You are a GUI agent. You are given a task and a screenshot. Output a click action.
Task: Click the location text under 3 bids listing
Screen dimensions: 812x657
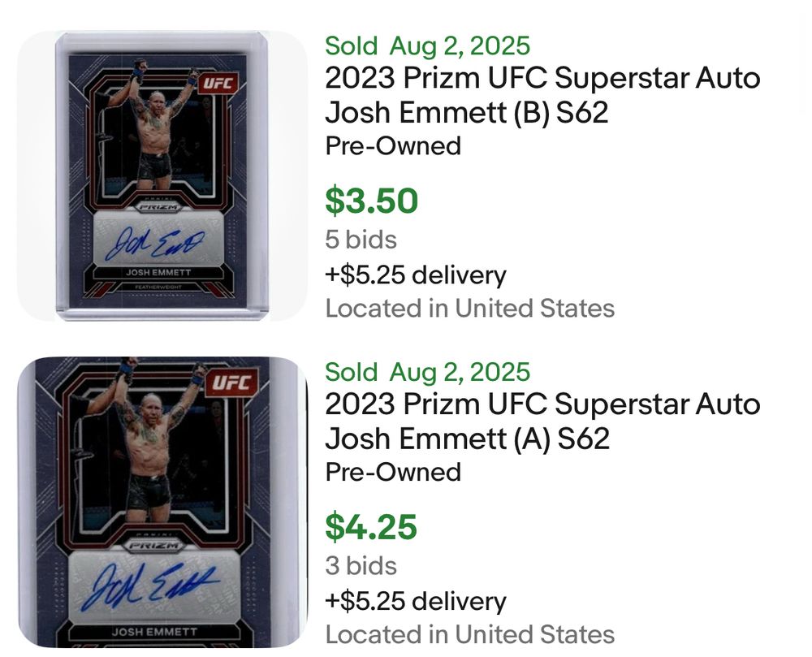[x=469, y=635]
